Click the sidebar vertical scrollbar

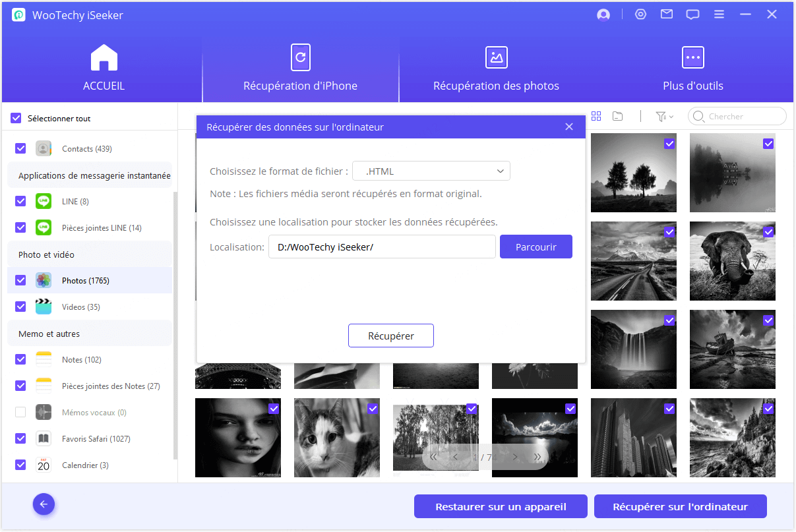click(x=175, y=323)
